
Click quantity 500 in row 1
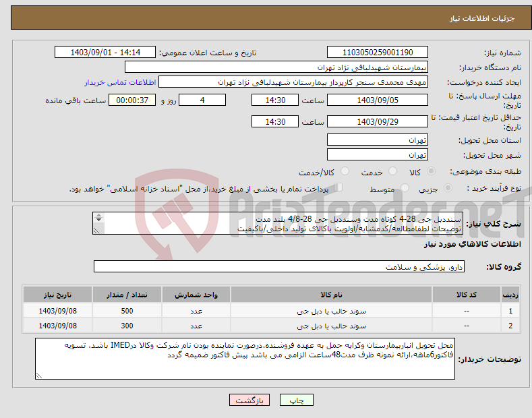[127, 311]
